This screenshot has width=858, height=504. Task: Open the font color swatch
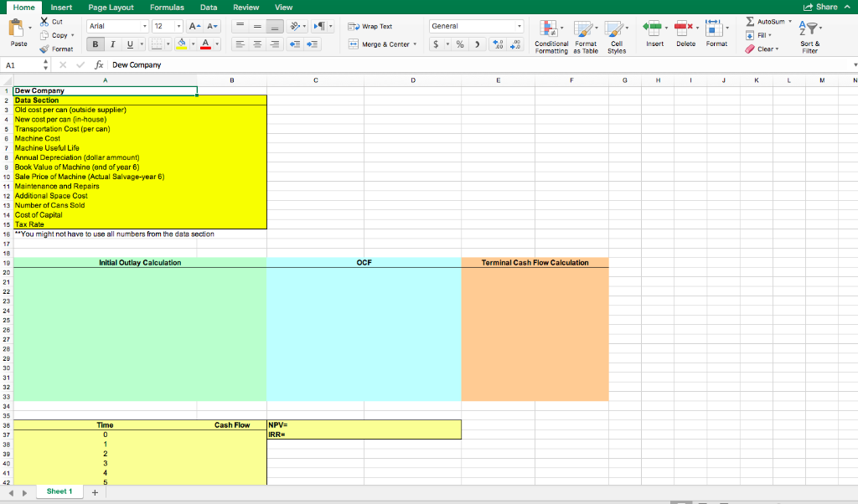click(x=207, y=44)
